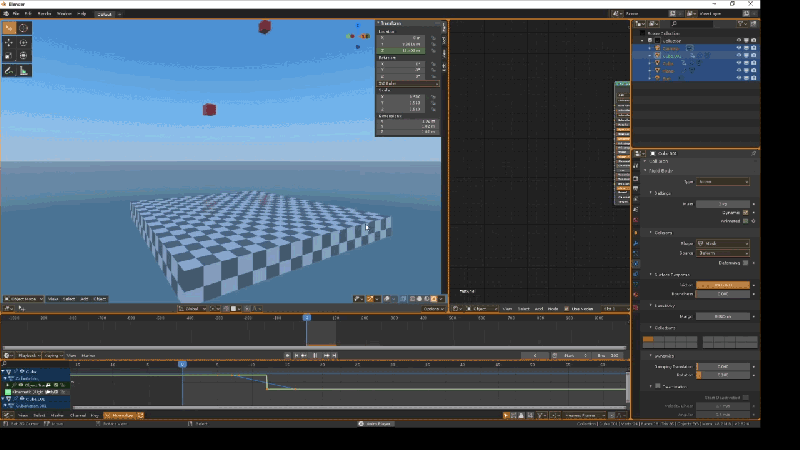The height and width of the screenshot is (450, 800).
Task: Adjust the Friction slider
Action: (x=722, y=285)
